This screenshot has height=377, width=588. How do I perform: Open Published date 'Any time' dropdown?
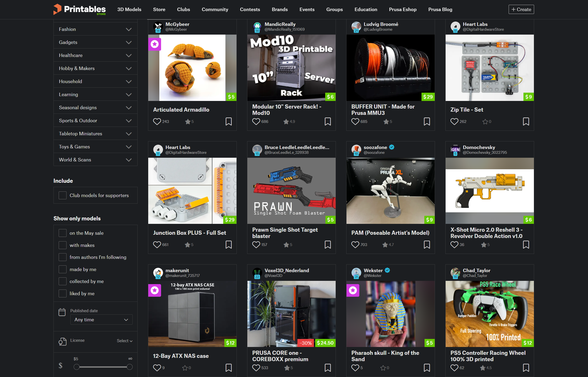[x=101, y=320]
